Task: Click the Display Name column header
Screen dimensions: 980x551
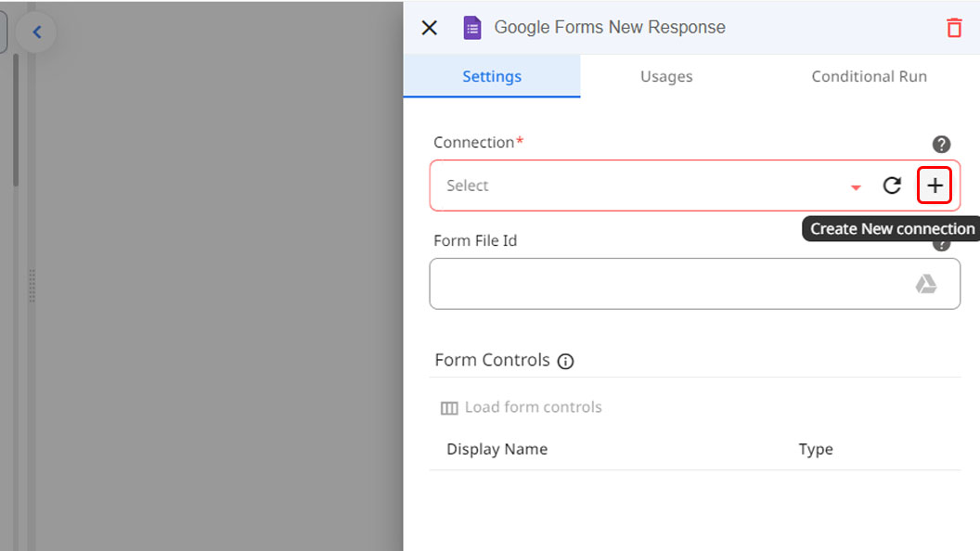Action: [496, 449]
